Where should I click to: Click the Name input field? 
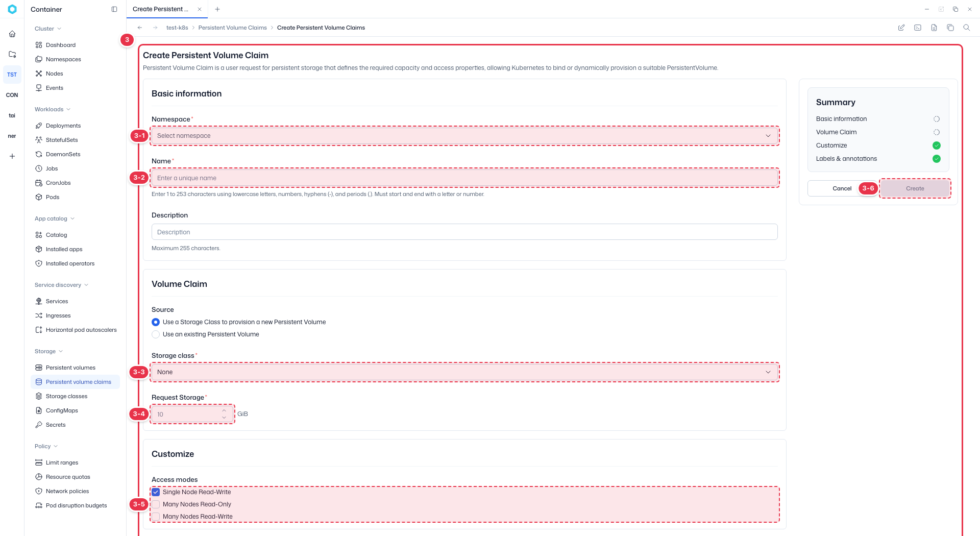click(x=464, y=178)
